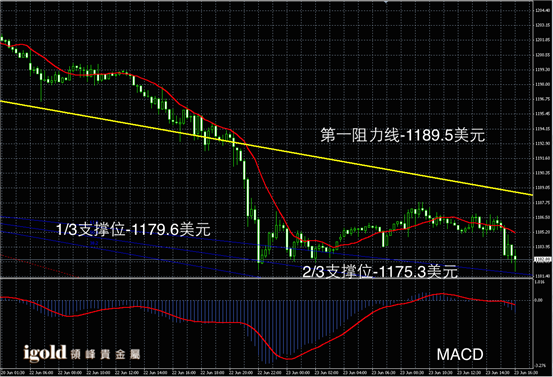
Task: Click the 0.00 level on the MACD axis
Action: click(539, 300)
